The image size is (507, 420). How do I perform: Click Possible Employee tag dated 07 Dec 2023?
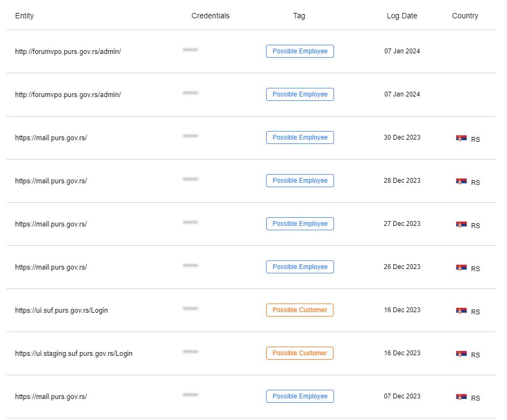click(x=300, y=396)
